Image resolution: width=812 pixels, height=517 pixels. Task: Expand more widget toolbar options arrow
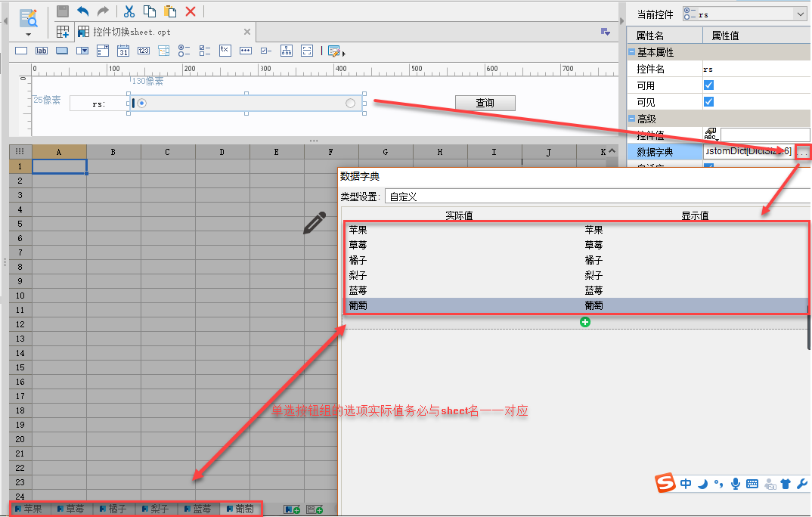pos(344,54)
